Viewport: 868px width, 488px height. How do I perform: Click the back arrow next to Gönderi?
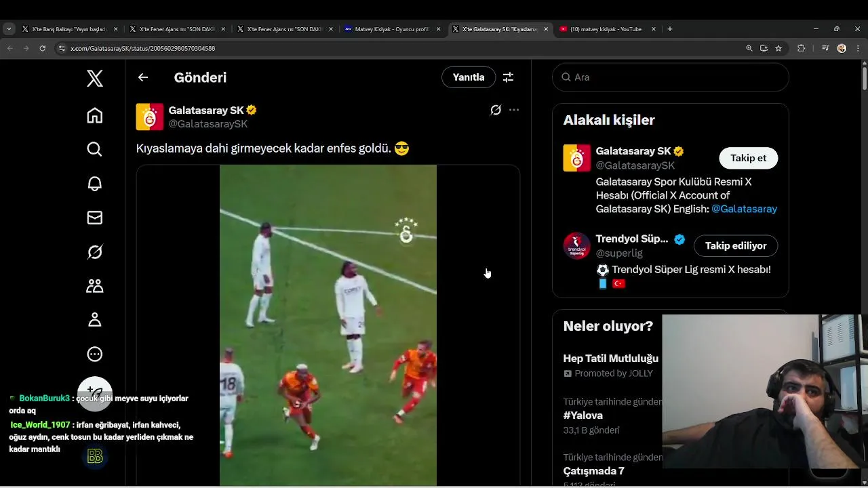(x=143, y=77)
